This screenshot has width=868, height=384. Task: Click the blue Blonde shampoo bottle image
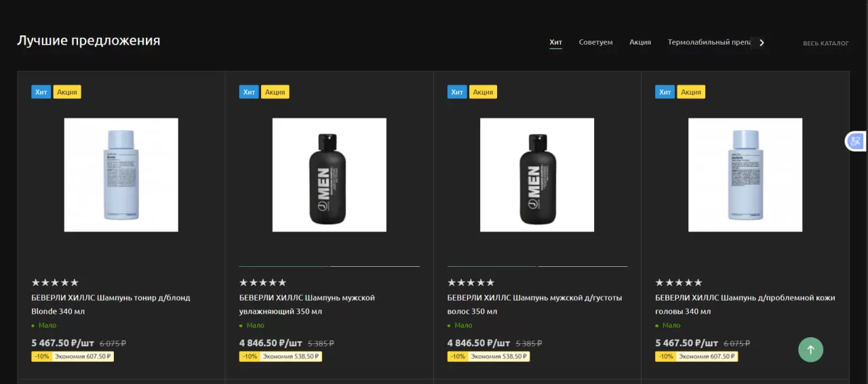pyautogui.click(x=121, y=175)
